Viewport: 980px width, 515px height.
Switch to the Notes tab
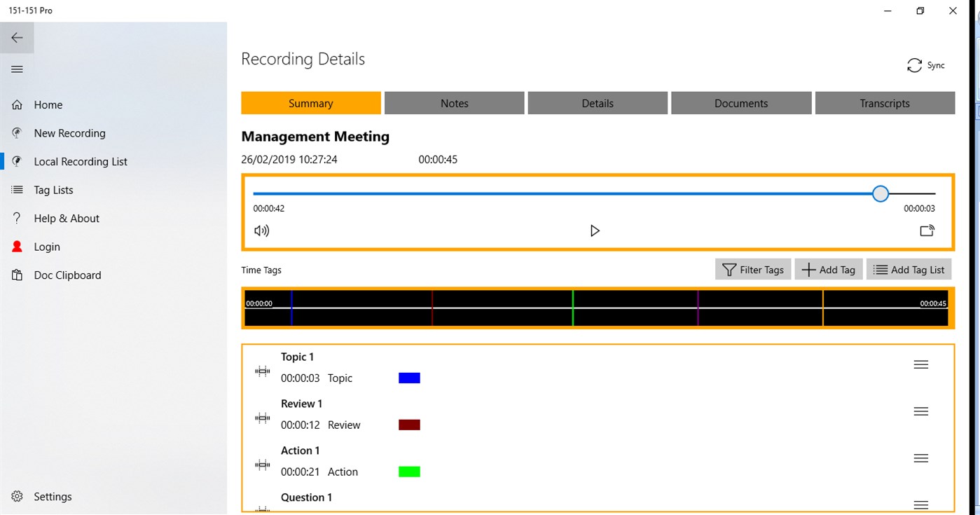454,102
